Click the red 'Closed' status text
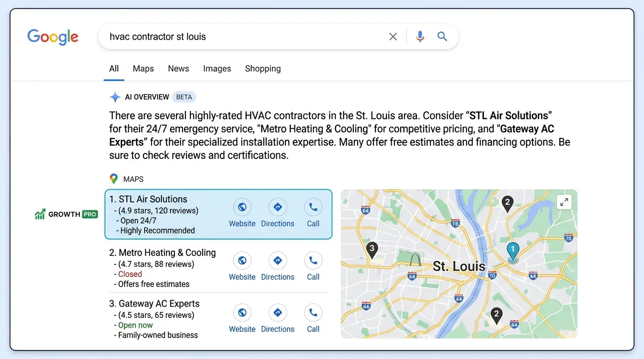The height and width of the screenshot is (359, 644). coord(130,274)
